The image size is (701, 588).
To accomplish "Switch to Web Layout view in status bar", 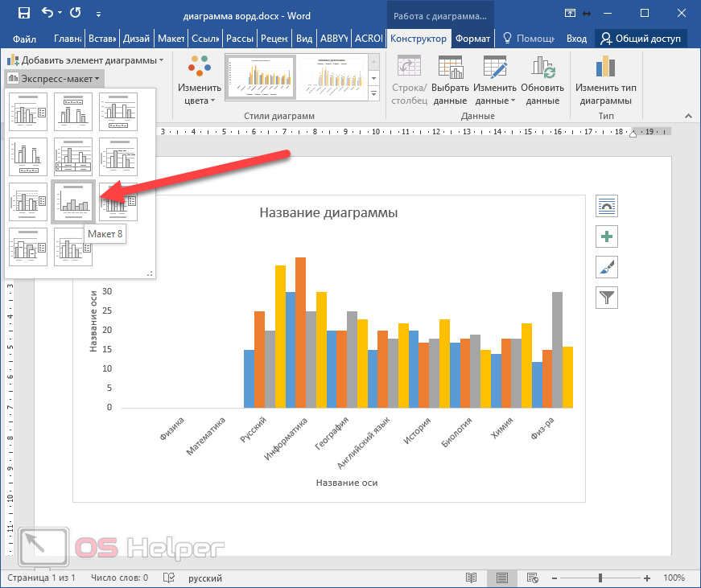I will click(x=531, y=578).
